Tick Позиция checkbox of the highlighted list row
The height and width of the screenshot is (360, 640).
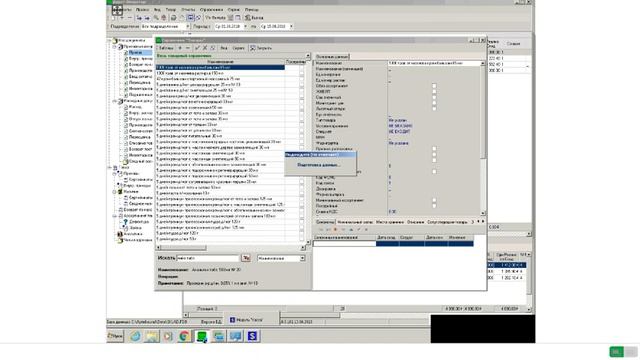302,68
